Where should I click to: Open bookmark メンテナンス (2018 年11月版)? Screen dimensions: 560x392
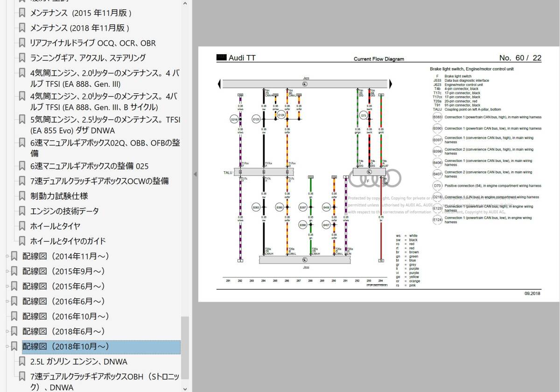click(x=80, y=28)
